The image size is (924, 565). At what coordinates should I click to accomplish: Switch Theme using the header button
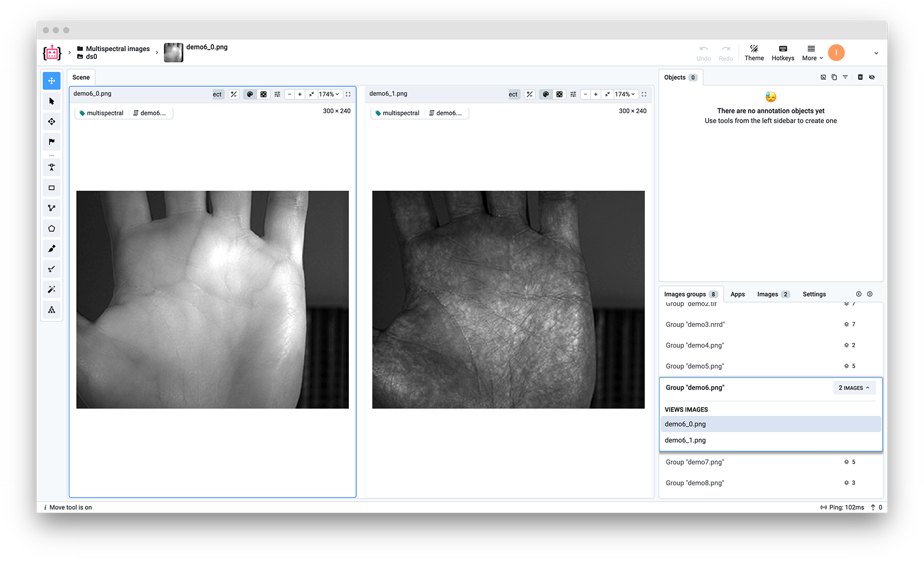pos(754,53)
